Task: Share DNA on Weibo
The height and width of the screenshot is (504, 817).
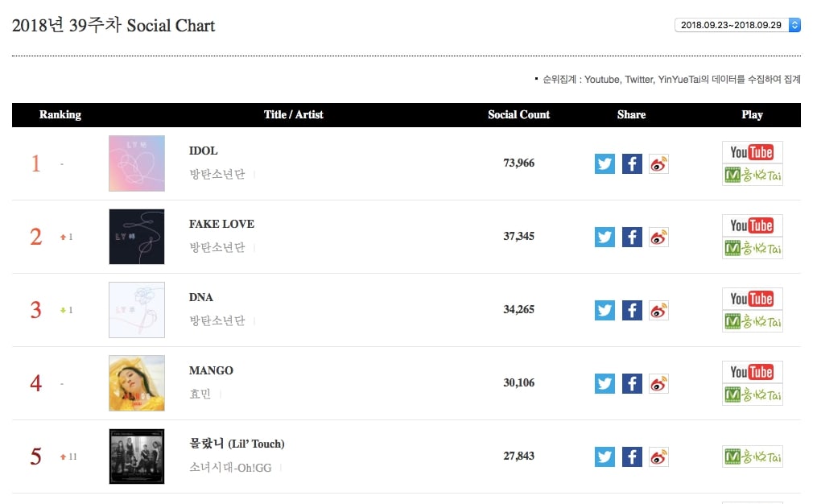Action: 659,311
